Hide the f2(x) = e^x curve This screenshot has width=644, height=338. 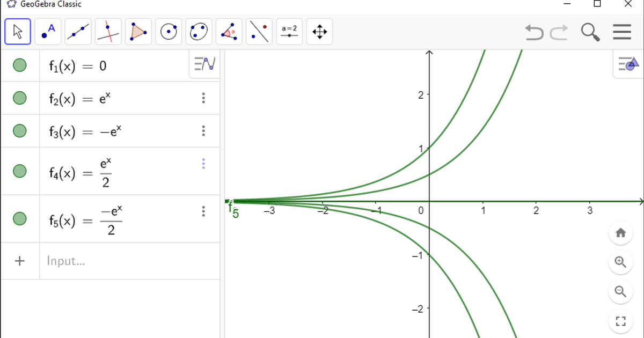pyautogui.click(x=20, y=98)
